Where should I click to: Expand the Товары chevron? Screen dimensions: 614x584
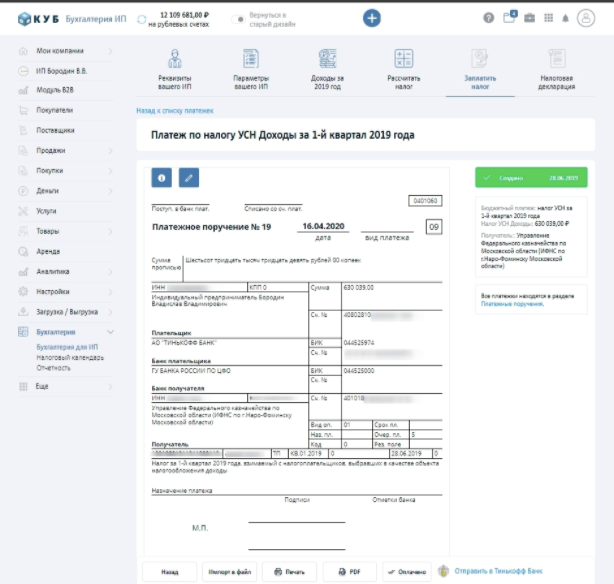pyautogui.click(x=110, y=231)
